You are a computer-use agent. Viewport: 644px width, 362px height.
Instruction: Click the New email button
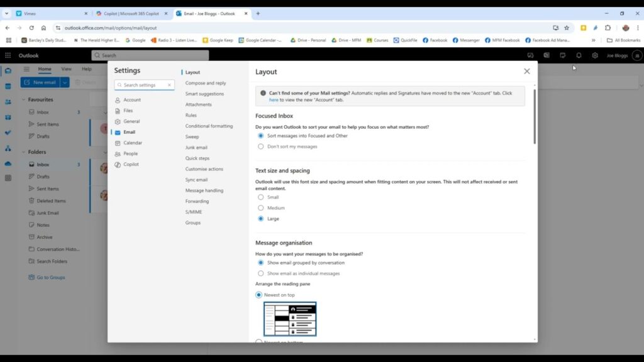[40, 82]
